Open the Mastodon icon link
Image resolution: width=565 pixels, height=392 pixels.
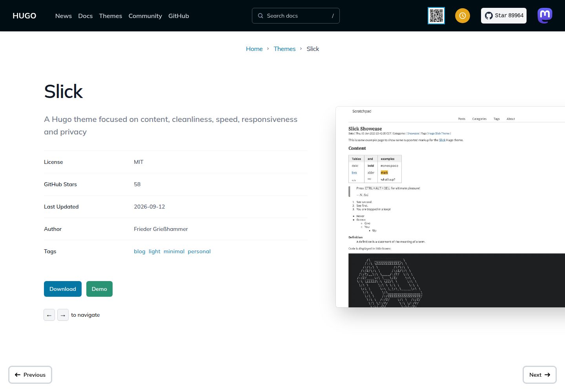click(545, 16)
